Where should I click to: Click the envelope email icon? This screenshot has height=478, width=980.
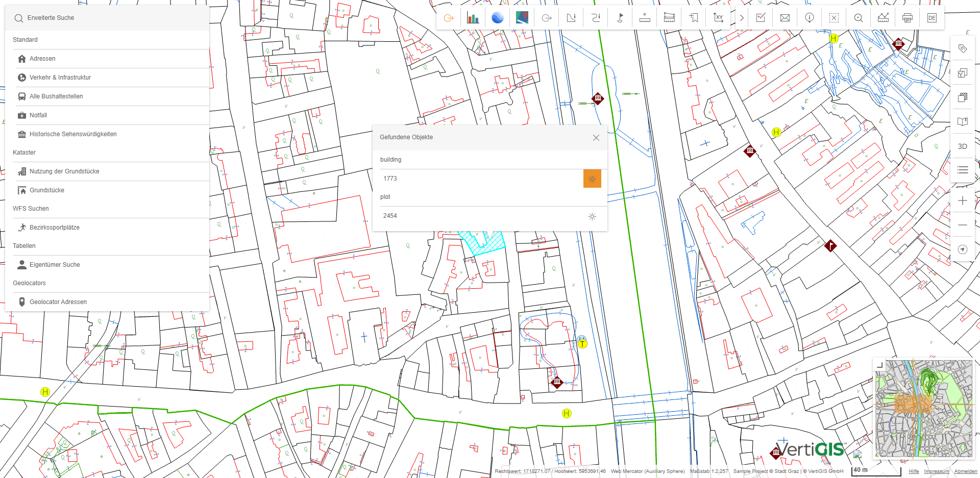click(x=785, y=18)
